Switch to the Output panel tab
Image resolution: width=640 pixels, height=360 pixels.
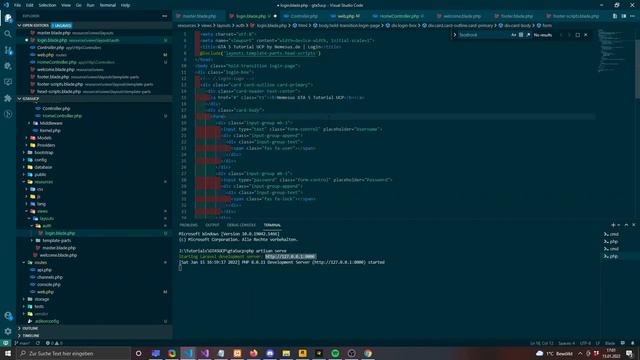tap(212, 225)
